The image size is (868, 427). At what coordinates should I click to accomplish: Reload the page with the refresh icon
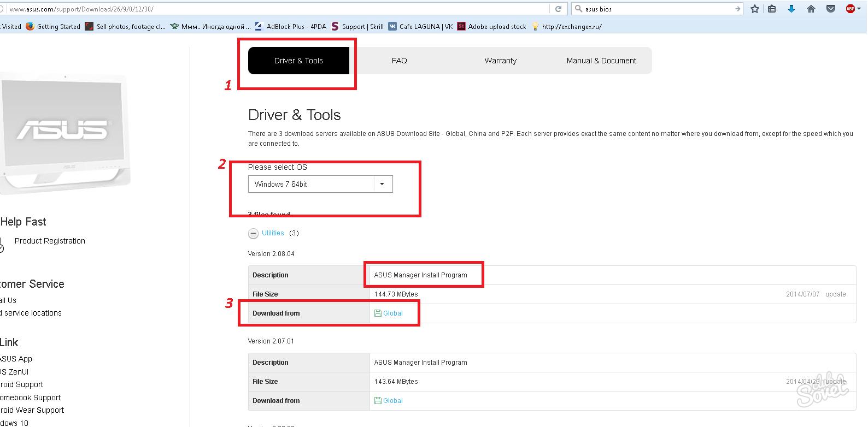click(558, 9)
